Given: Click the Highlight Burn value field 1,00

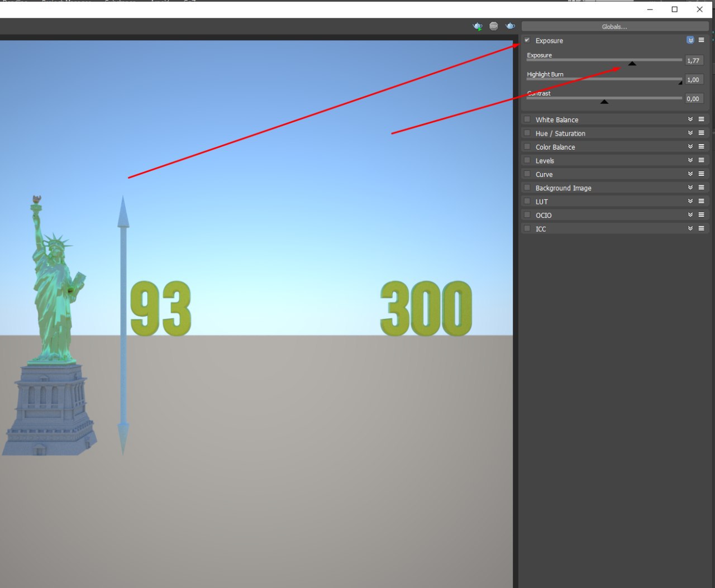Looking at the screenshot, I should coord(694,79).
